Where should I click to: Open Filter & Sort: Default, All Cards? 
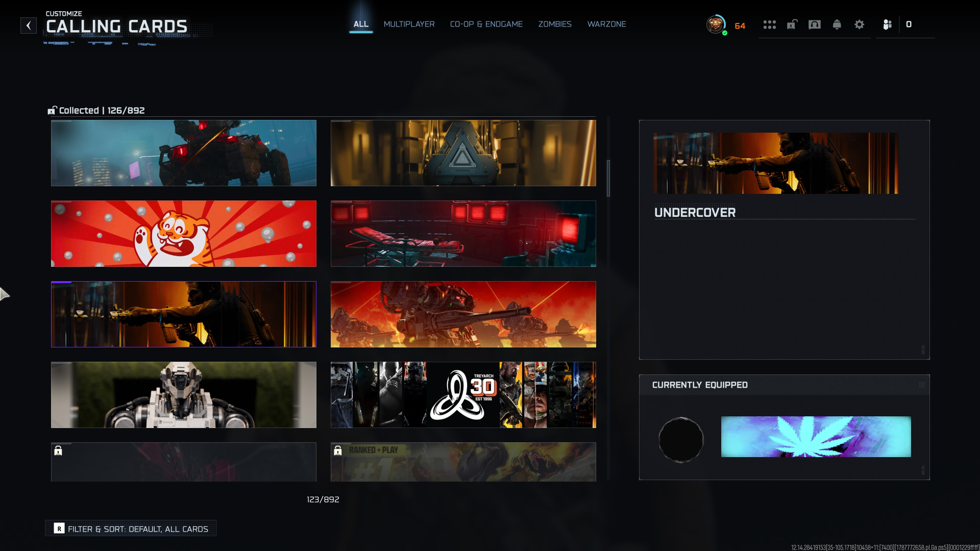[x=131, y=529]
